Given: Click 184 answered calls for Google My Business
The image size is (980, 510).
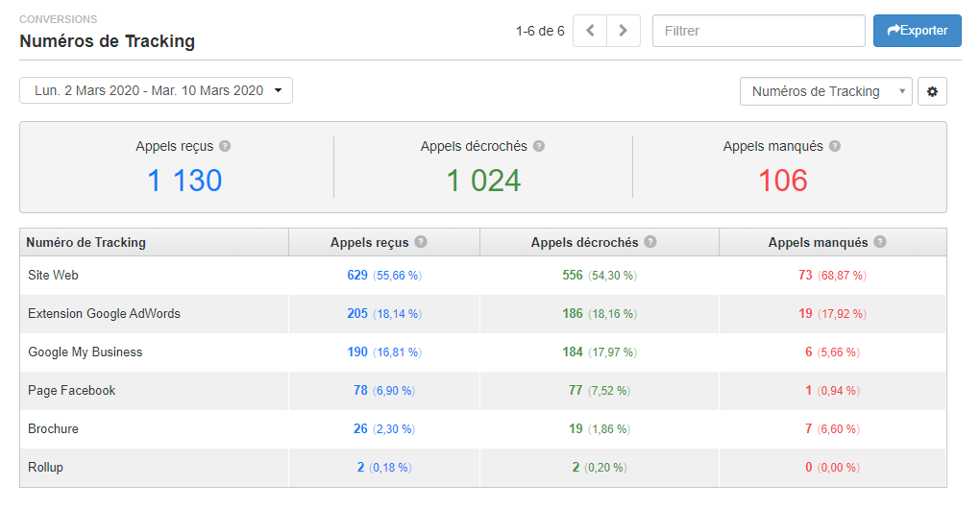Looking at the screenshot, I should coord(573,352).
